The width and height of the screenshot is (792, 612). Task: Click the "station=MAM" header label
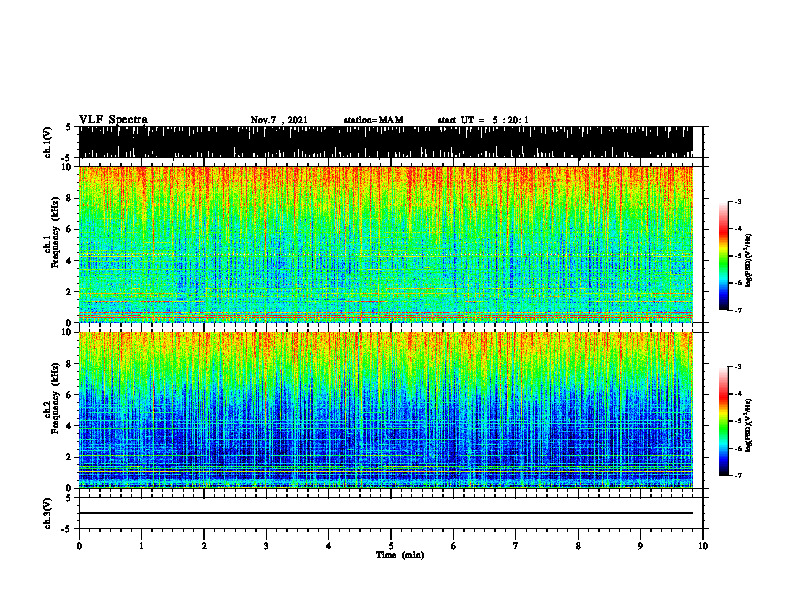[x=373, y=120]
